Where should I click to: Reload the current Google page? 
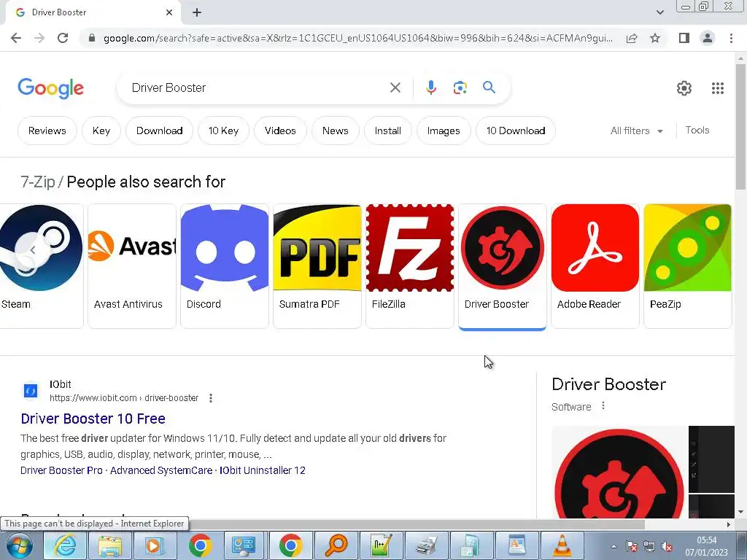tap(63, 38)
